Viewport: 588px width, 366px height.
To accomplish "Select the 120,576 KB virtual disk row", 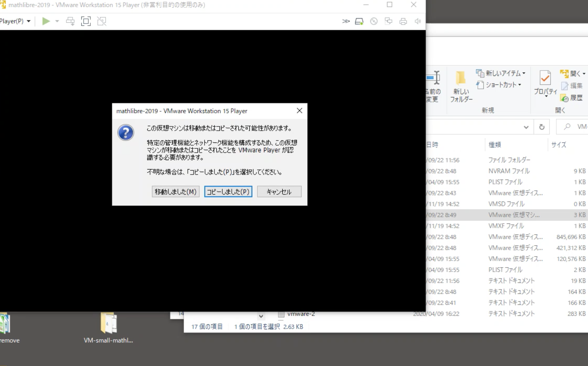I will (x=507, y=259).
